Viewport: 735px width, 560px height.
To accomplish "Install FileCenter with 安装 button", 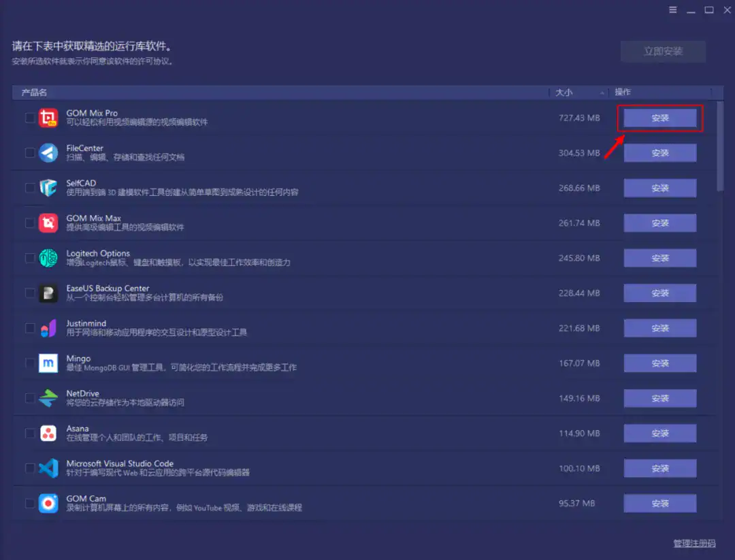I will (x=660, y=153).
